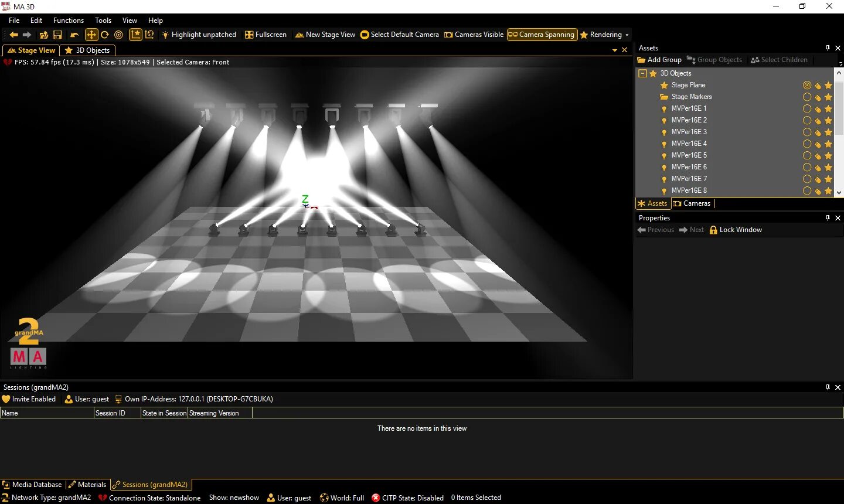Click the back arrow toolbar icon
Image resolution: width=844 pixels, height=504 pixels.
tap(13, 35)
